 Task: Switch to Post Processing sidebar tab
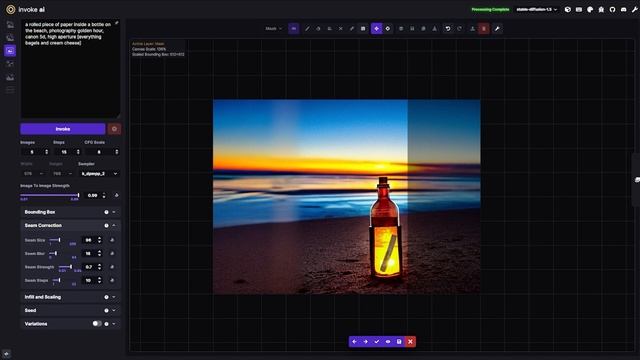pos(10,77)
